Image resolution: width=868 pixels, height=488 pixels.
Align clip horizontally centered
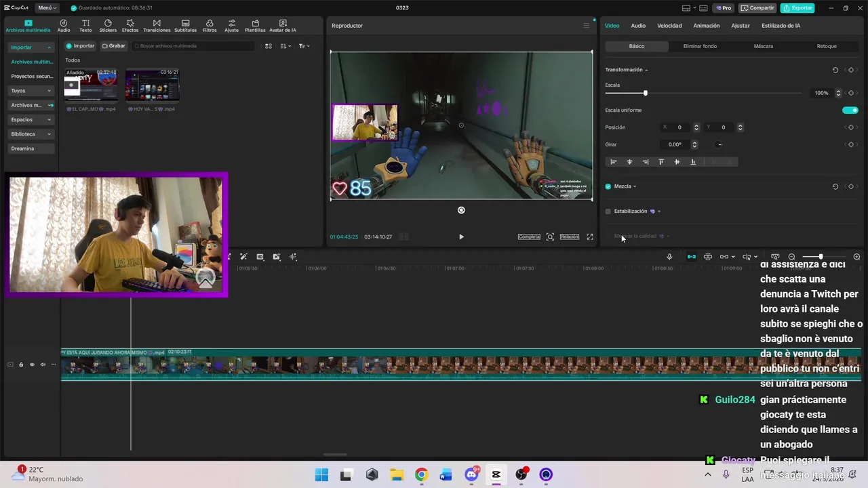coord(629,162)
